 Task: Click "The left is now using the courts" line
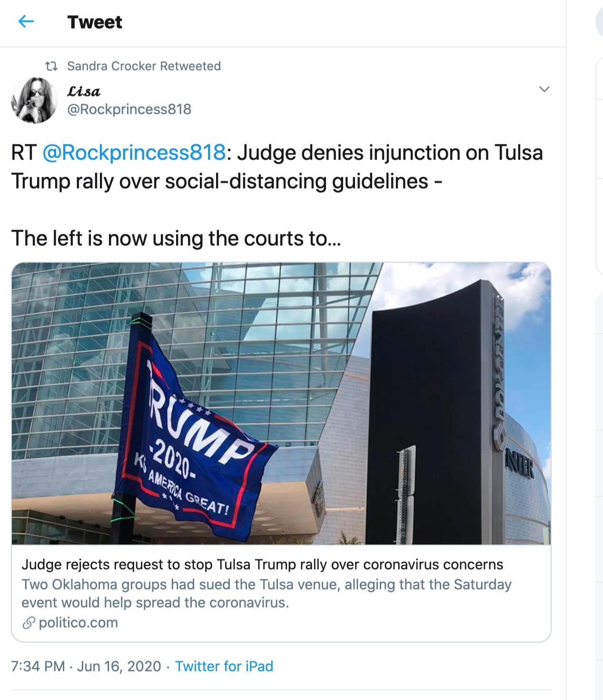[176, 238]
